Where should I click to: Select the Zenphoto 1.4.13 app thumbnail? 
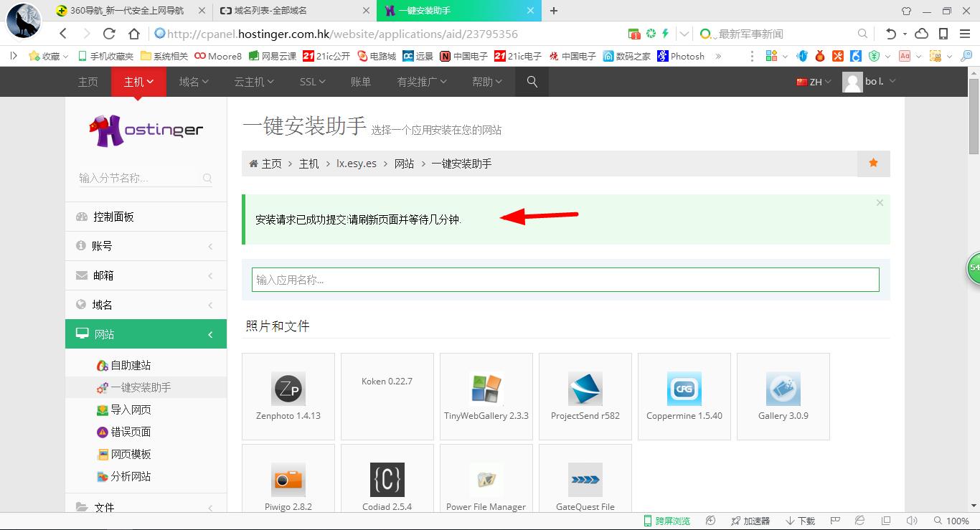[288, 395]
